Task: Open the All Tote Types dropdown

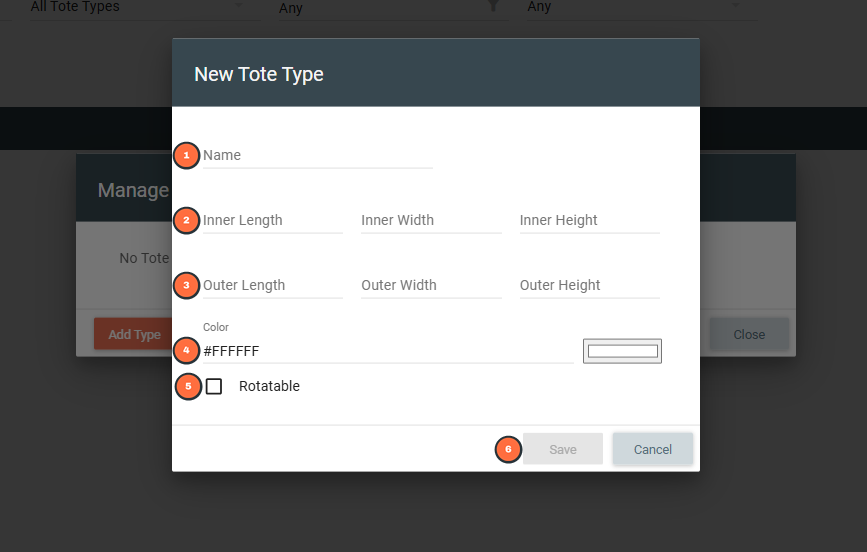Action: 145,8
